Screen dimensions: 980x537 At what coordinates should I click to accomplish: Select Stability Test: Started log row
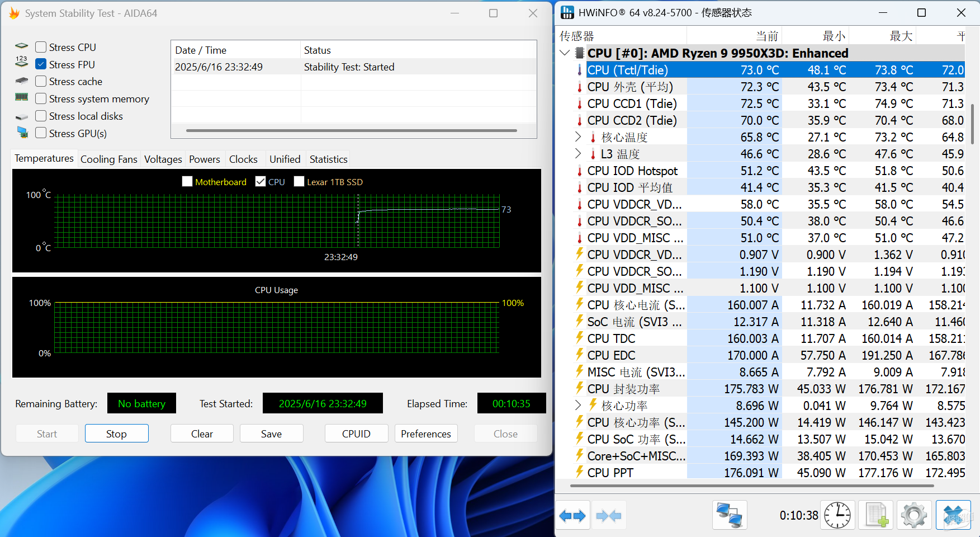tap(353, 67)
